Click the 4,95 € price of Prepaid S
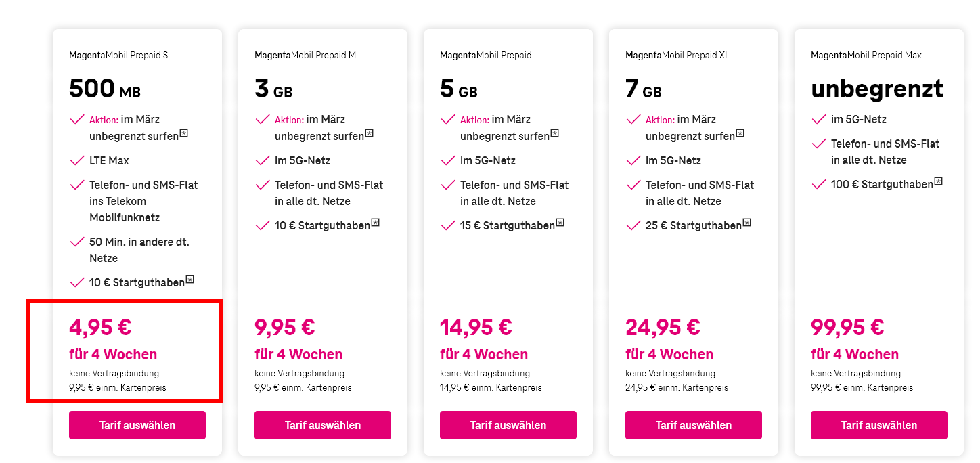The width and height of the screenshot is (980, 463). (x=100, y=328)
